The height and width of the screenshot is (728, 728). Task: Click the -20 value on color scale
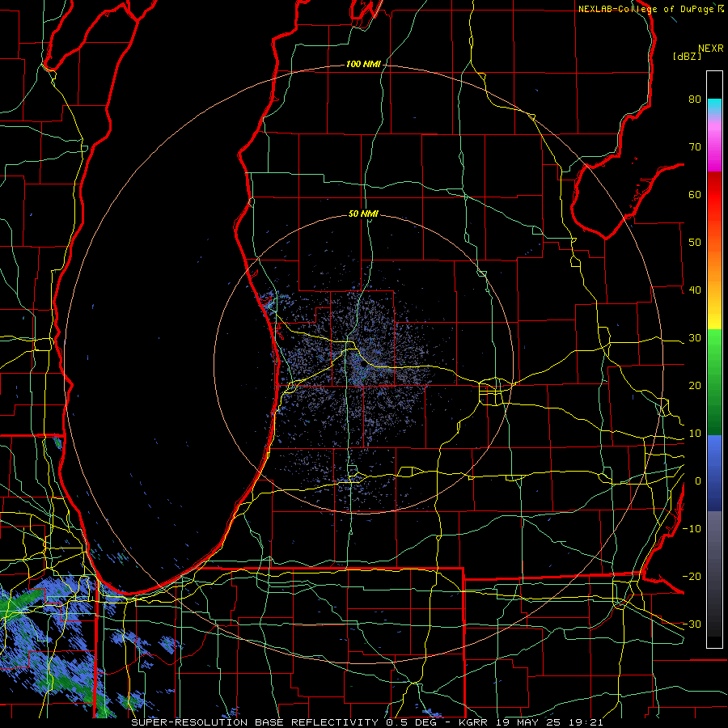(692, 576)
